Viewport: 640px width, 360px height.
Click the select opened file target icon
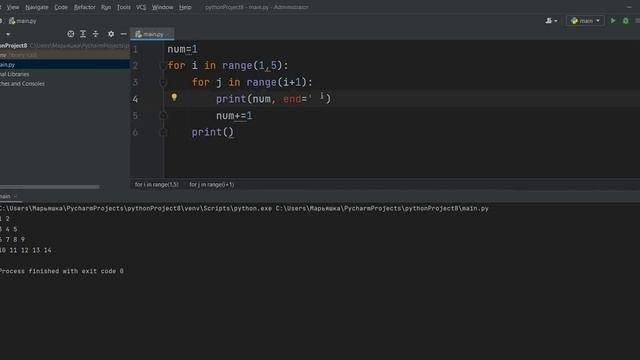pyautogui.click(x=71, y=34)
